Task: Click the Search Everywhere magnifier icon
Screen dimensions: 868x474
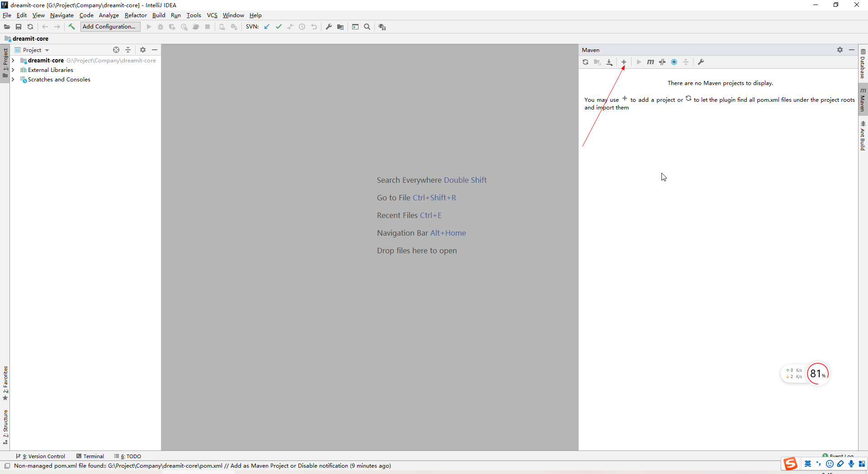Action: pyautogui.click(x=367, y=27)
